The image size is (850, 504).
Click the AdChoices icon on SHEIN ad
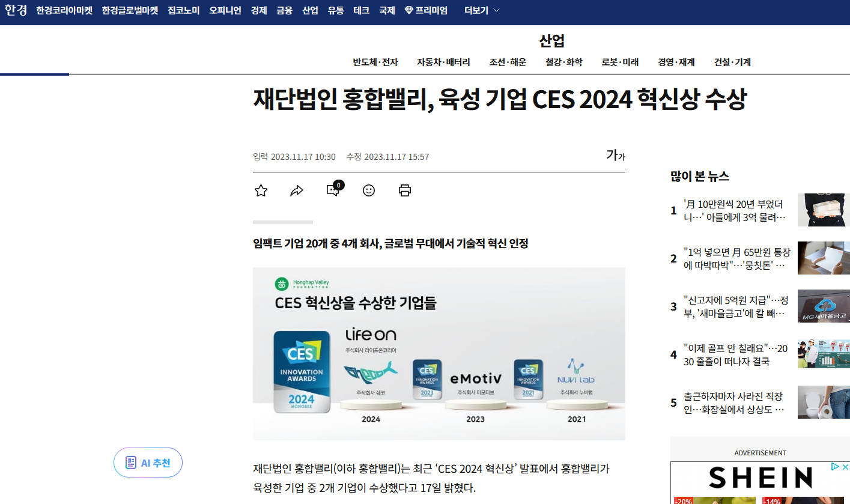click(x=835, y=467)
